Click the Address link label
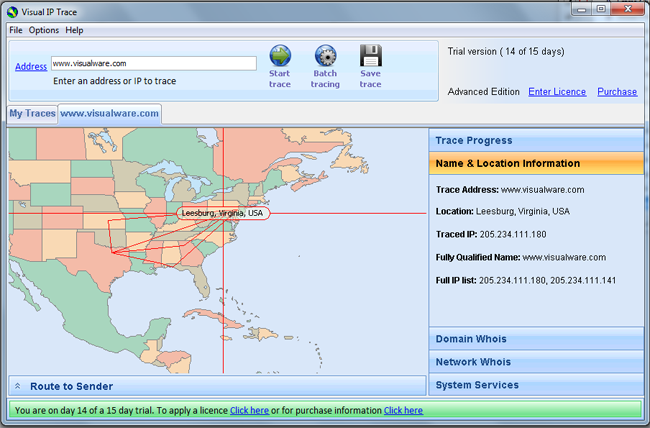 coord(31,67)
